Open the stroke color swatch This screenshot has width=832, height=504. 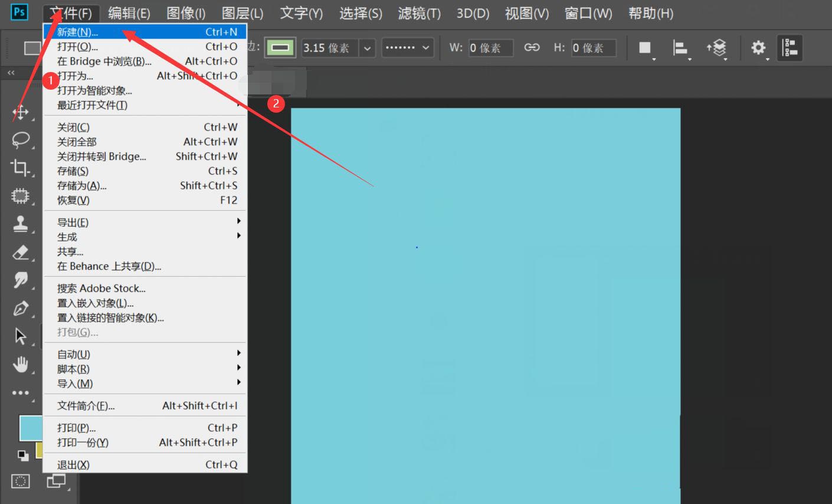[280, 48]
